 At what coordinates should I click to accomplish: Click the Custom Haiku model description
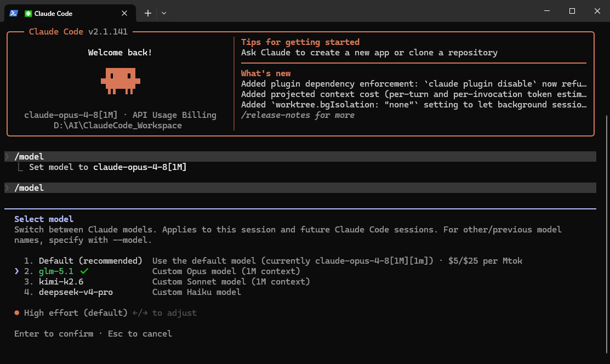coord(196,292)
